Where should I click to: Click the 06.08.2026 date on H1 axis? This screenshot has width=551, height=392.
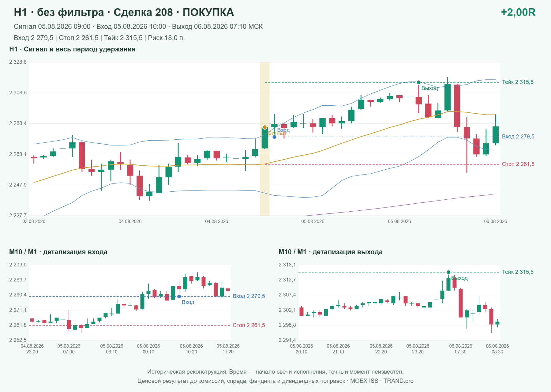click(x=496, y=221)
